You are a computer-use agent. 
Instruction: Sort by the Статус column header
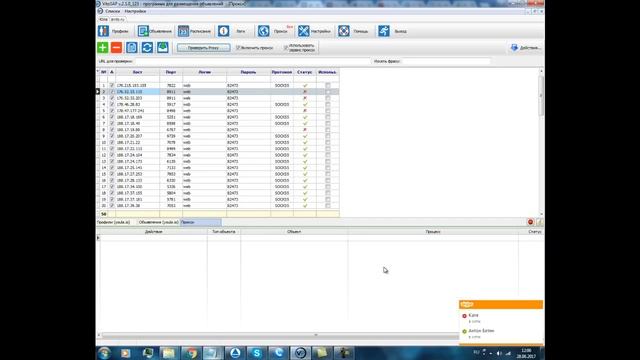pyautogui.click(x=304, y=72)
